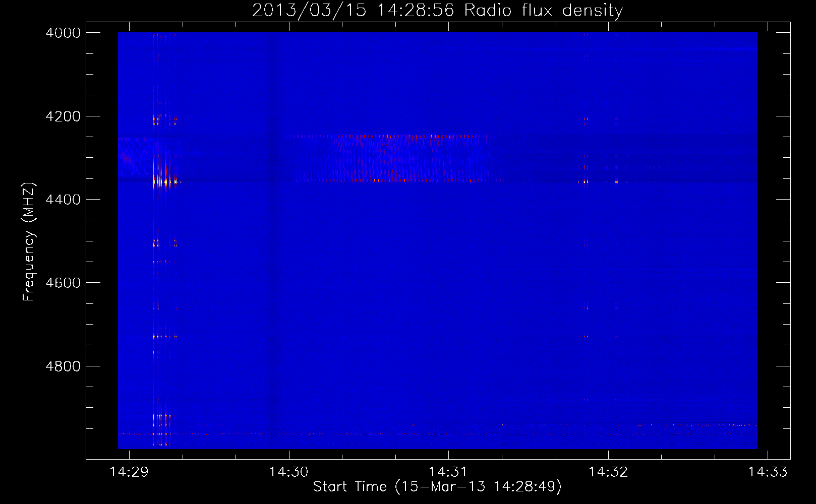
Task: Click the 4000 frequency tick label
Action: coord(63,33)
